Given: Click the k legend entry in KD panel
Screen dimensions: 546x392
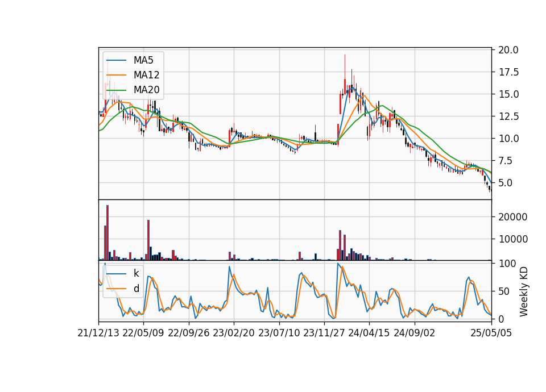Looking at the screenshot, I should tap(123, 273).
